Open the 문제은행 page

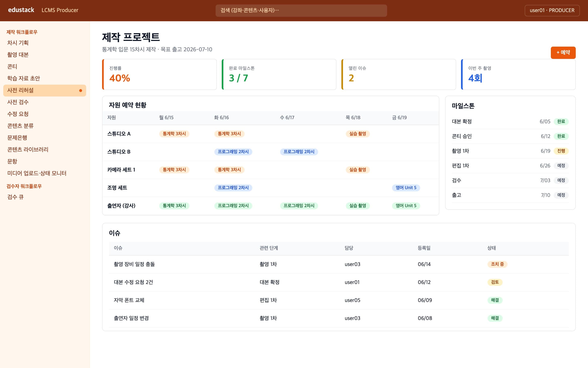pos(45,138)
